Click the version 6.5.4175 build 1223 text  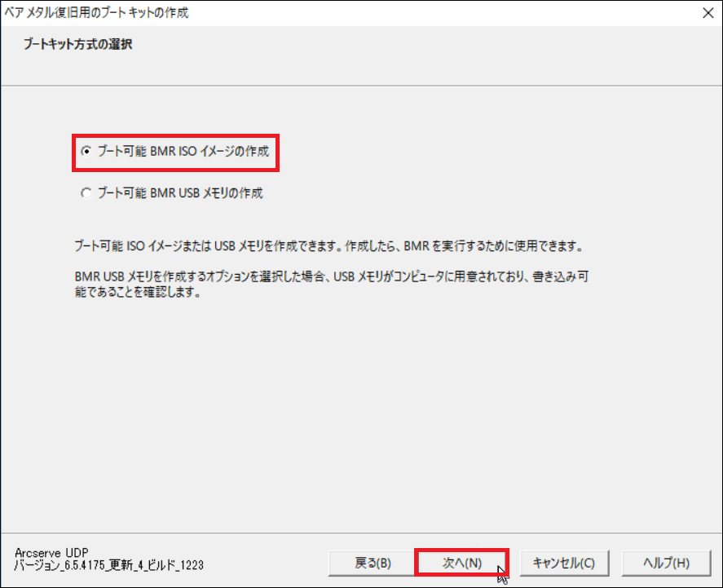(109, 565)
